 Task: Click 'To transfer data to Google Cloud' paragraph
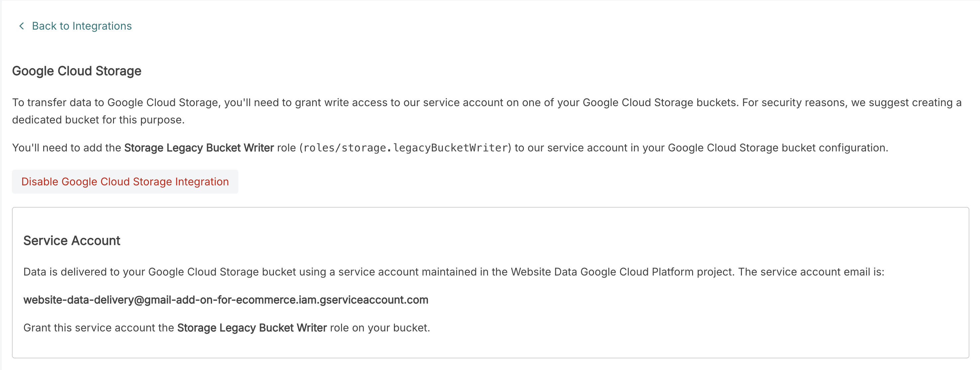pos(487,111)
